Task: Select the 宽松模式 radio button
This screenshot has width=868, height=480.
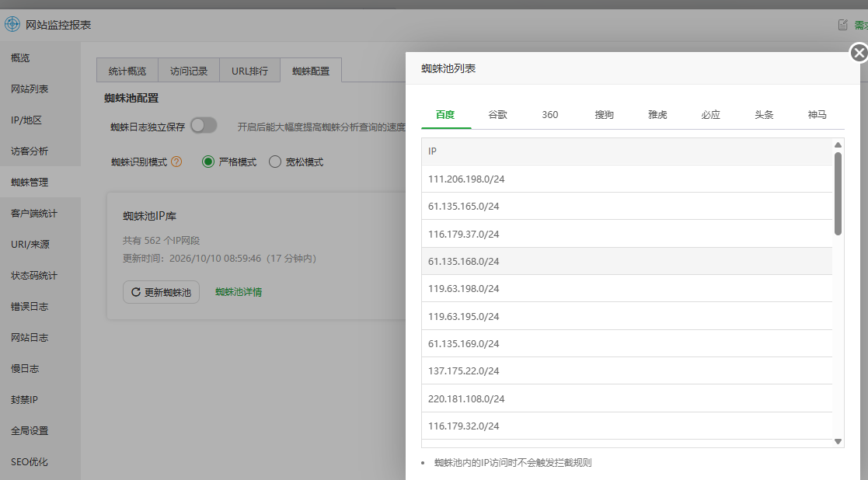Action: pyautogui.click(x=275, y=162)
